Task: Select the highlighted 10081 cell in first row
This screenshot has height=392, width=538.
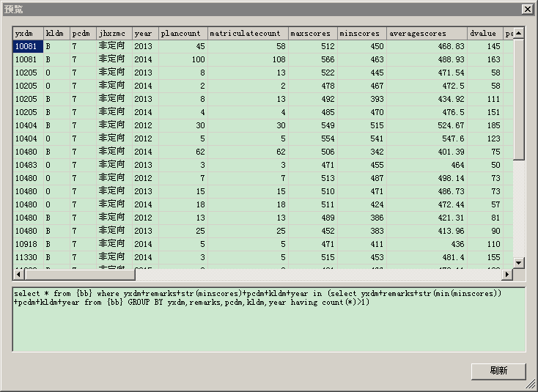Action: 28,46
